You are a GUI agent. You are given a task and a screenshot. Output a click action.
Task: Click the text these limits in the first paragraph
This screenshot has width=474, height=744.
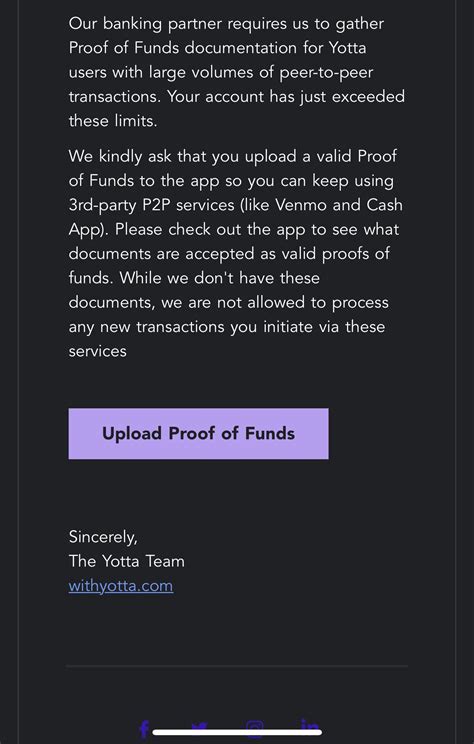click(112, 121)
